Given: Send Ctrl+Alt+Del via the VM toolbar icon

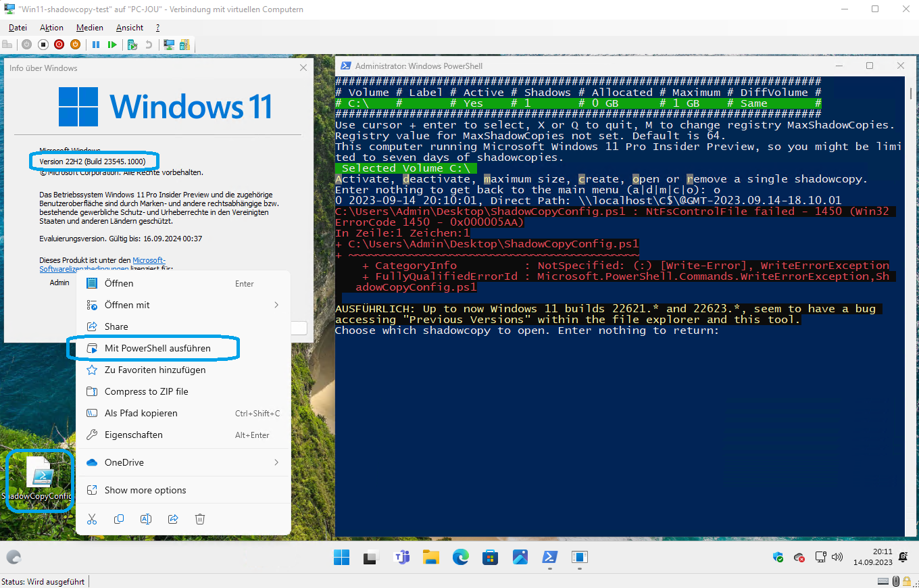Looking at the screenshot, I should click(x=7, y=45).
